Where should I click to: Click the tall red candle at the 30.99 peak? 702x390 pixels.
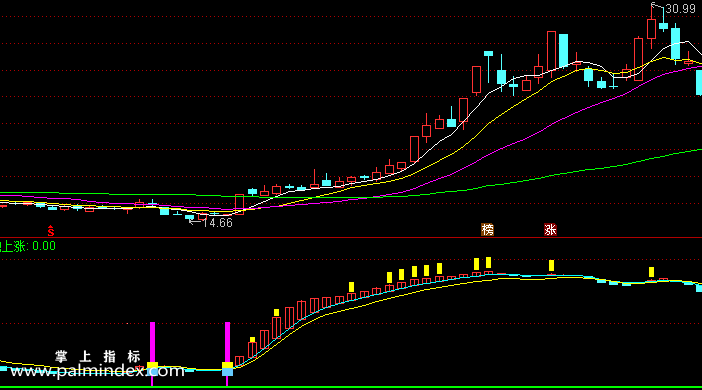651,29
